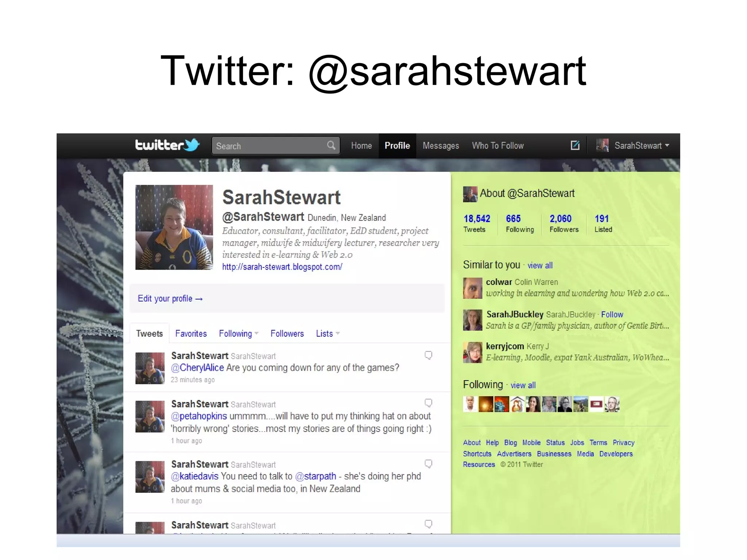Open the Shortcuts footer link

coord(477,454)
